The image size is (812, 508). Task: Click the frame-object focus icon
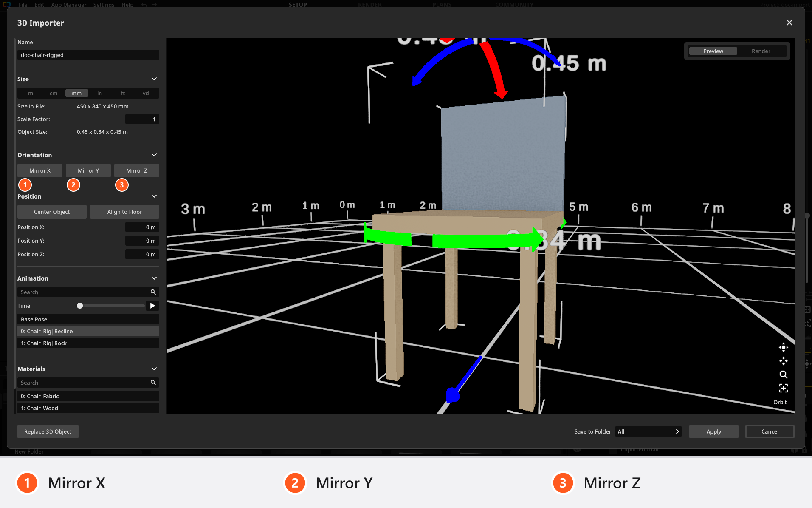coord(783,388)
